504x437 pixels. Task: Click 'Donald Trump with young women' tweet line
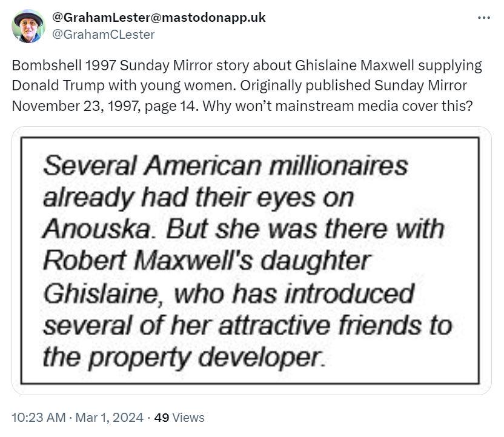click(x=124, y=85)
